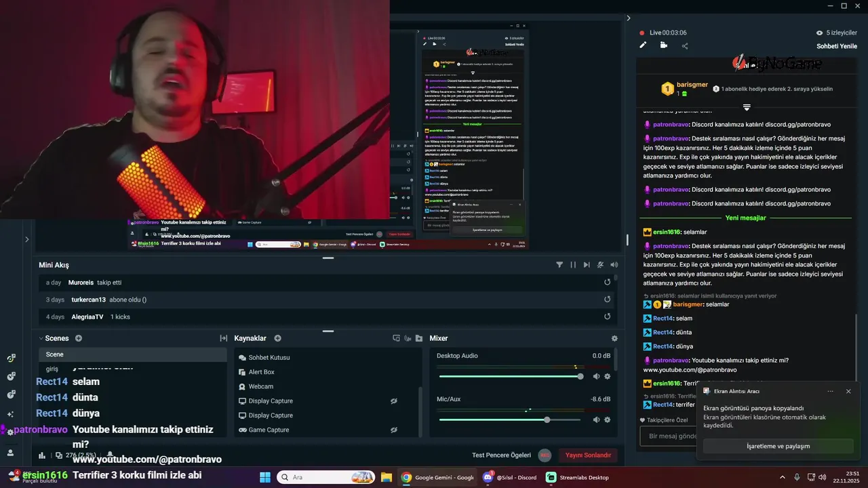Select the Webcam source
The width and height of the screenshot is (868, 488).
point(260,386)
